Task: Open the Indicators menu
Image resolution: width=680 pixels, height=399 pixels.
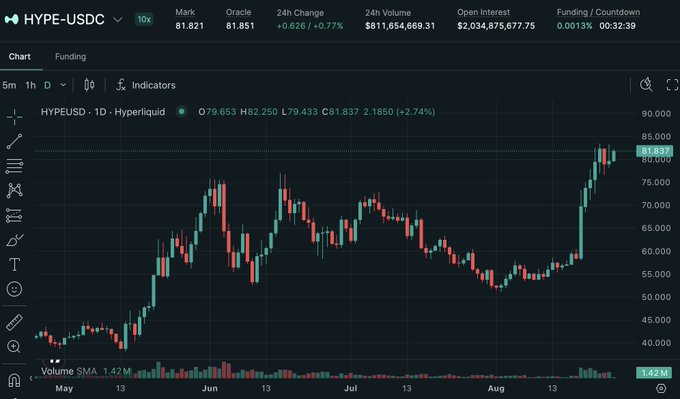Action: (154, 85)
